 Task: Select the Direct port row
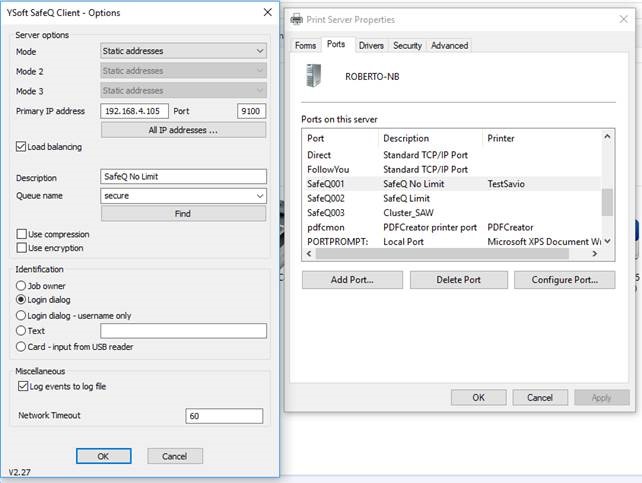click(452, 155)
